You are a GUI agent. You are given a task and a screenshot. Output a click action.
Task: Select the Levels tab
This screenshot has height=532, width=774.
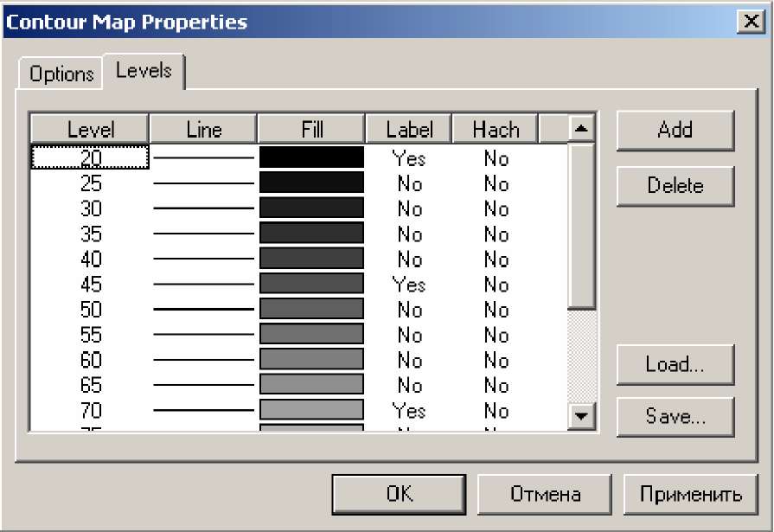(x=144, y=71)
